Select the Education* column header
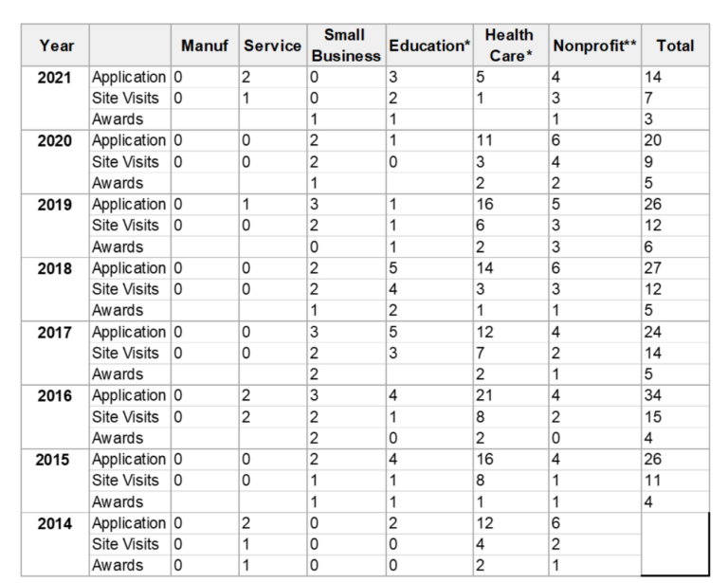Viewport: 728px width, 583px height. 429,46
